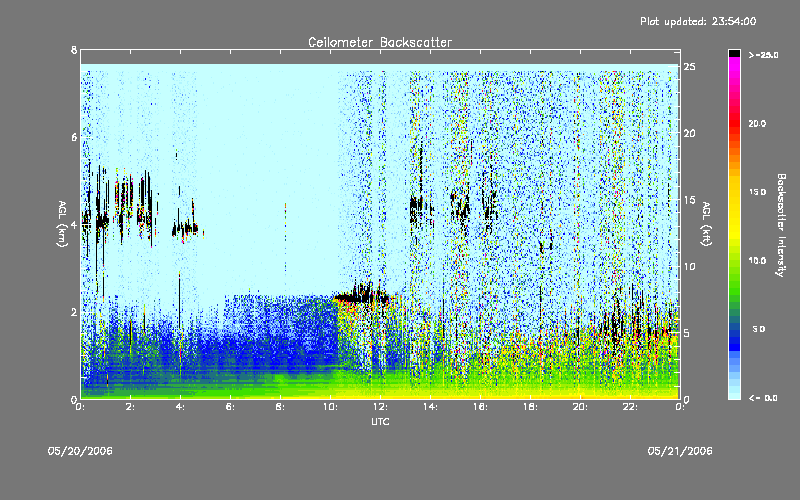This screenshot has width=800, height=500.
Task: Click the '20.0' colorbar tick label
Action: [757, 123]
